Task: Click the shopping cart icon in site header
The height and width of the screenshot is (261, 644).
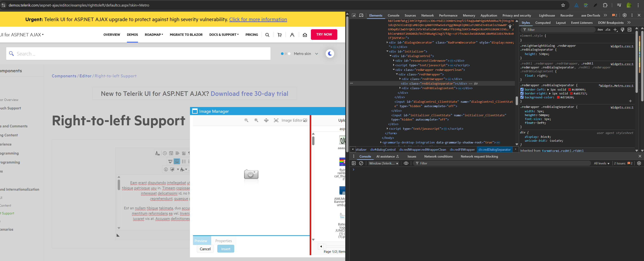Action: 280,35
